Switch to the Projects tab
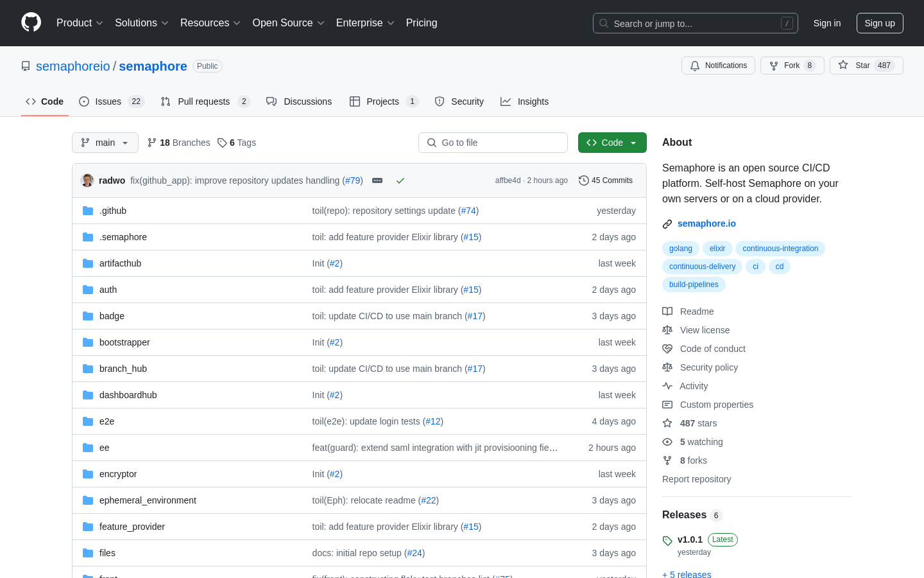 pyautogui.click(x=384, y=101)
